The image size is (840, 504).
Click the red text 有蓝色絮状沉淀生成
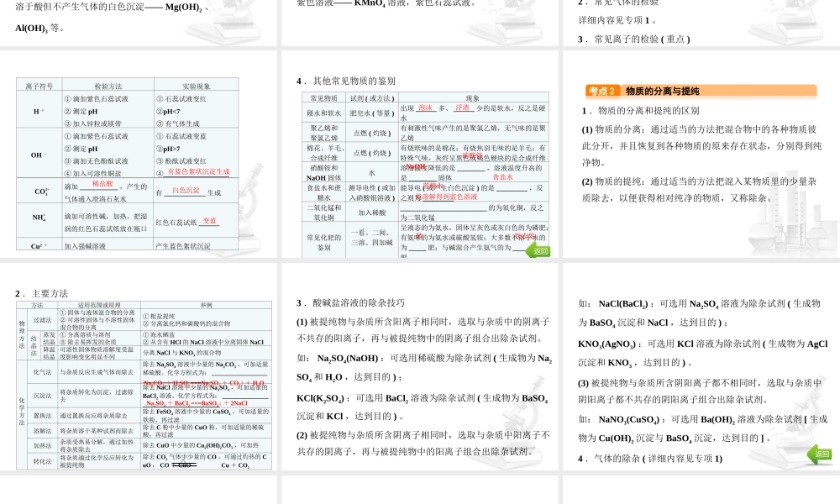pos(199,171)
